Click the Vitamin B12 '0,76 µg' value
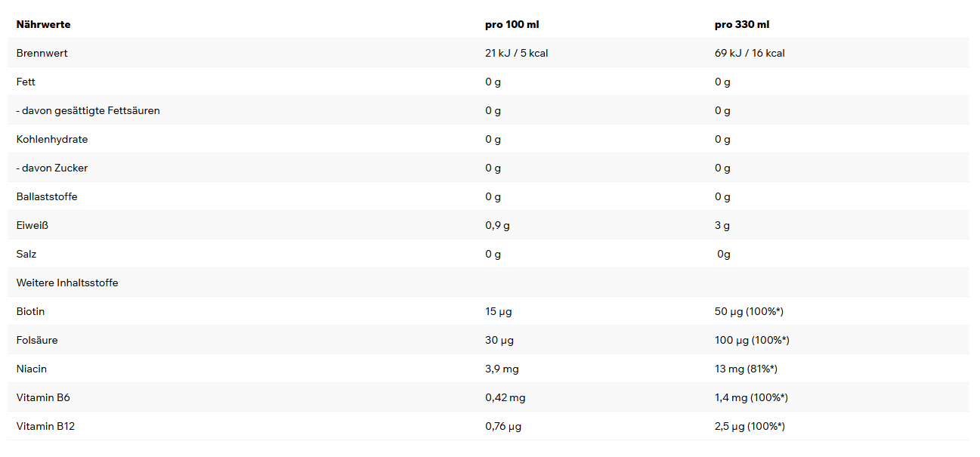This screenshot has height=457, width=980. coord(503,427)
